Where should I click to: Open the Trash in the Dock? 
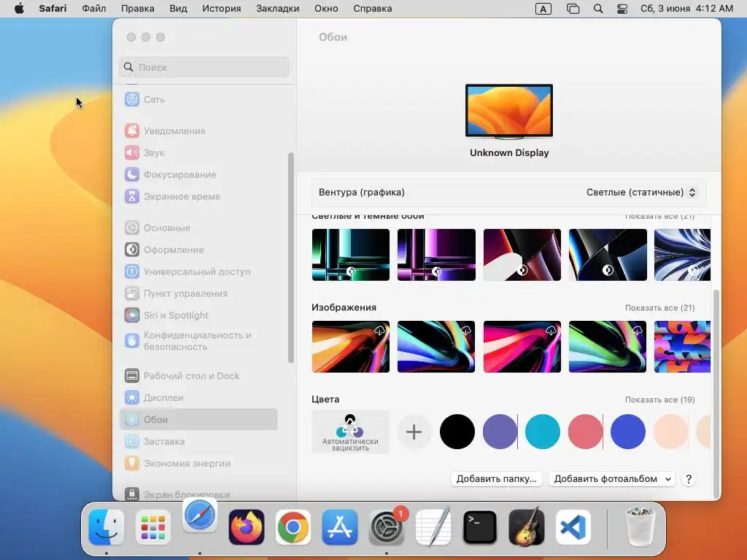pyautogui.click(x=640, y=527)
